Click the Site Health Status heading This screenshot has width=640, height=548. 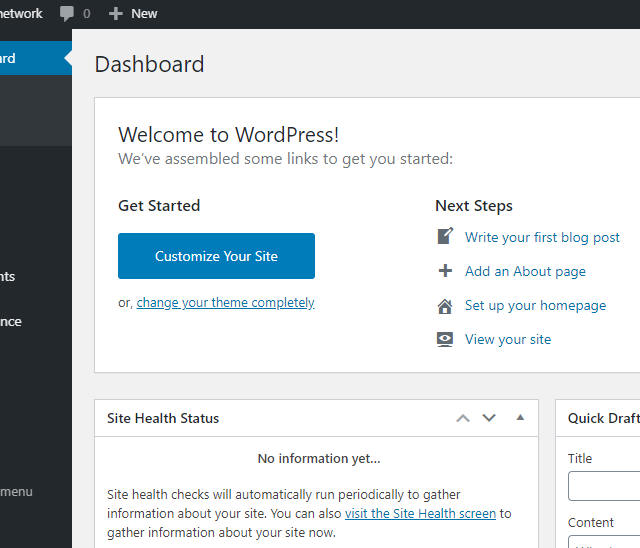coord(163,418)
